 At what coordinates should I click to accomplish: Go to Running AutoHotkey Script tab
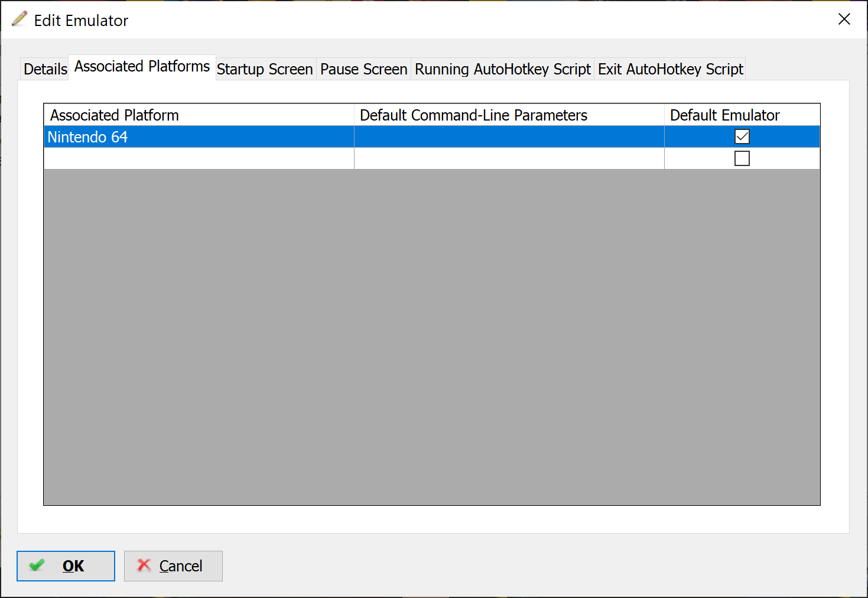pos(502,69)
